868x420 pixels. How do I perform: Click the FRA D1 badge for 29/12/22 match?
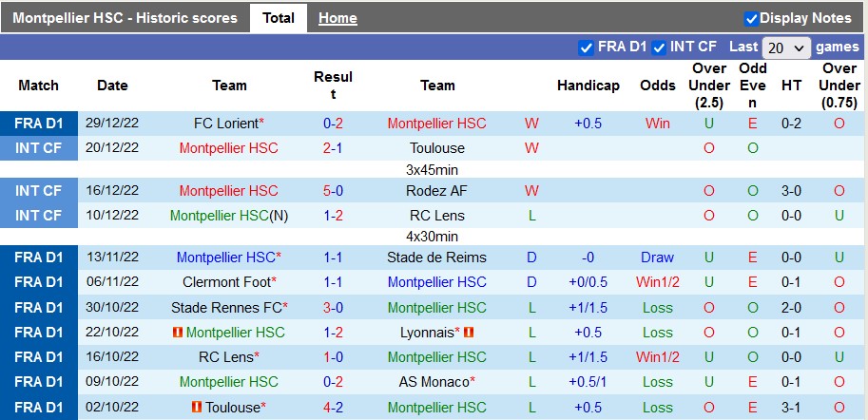[x=39, y=124]
